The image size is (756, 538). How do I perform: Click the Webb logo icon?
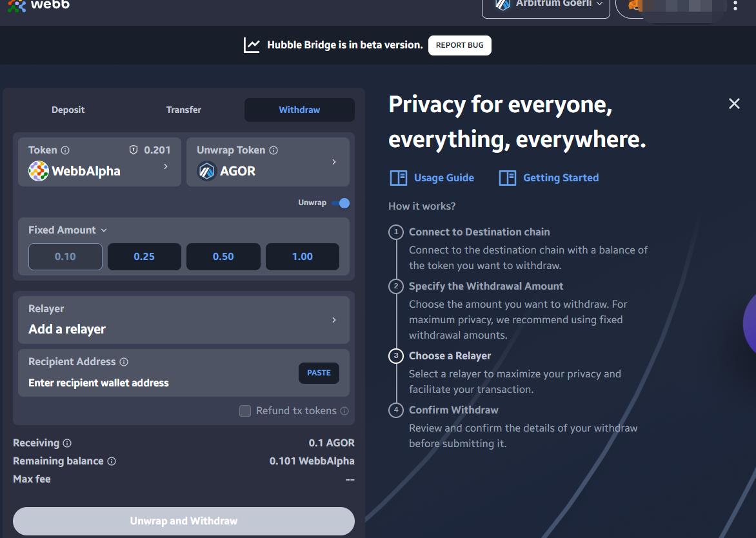[17, 5]
